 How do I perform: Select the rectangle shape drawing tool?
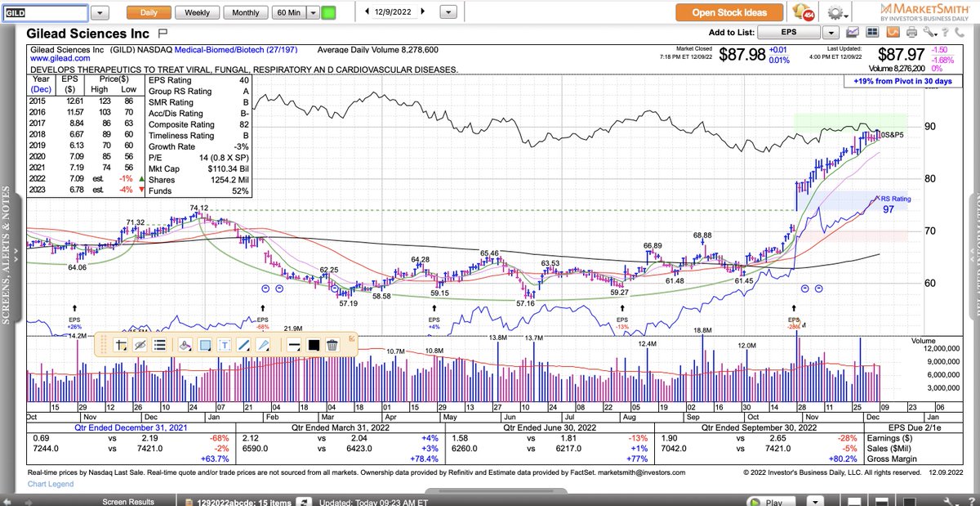pos(204,345)
